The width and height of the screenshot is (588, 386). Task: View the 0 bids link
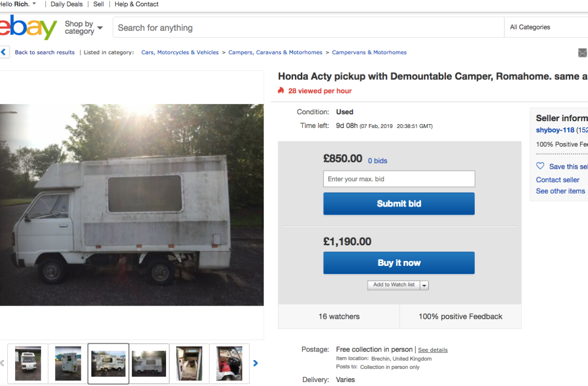[x=377, y=161]
